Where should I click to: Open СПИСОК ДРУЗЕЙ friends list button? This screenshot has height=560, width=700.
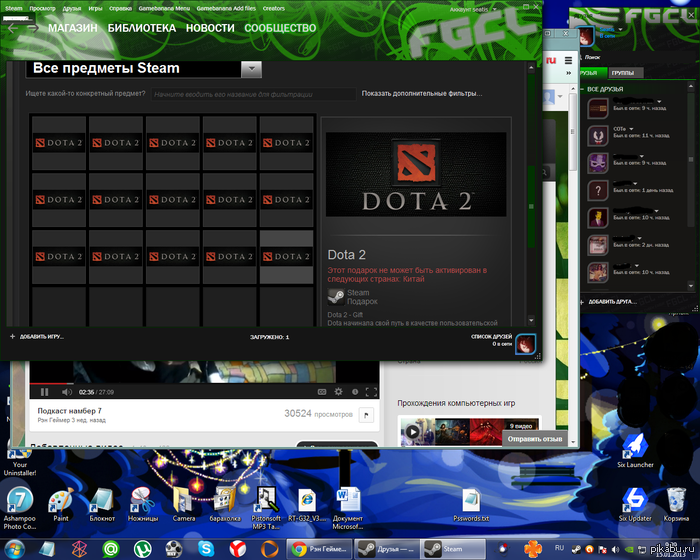(x=491, y=340)
